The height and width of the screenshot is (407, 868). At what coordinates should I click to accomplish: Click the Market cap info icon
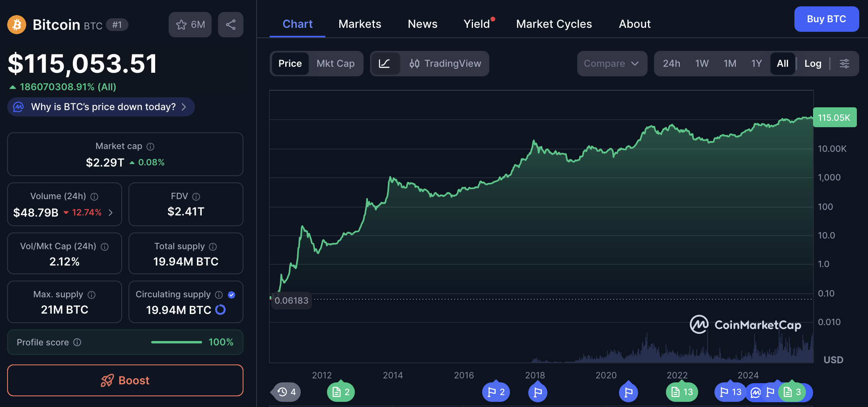tap(150, 147)
